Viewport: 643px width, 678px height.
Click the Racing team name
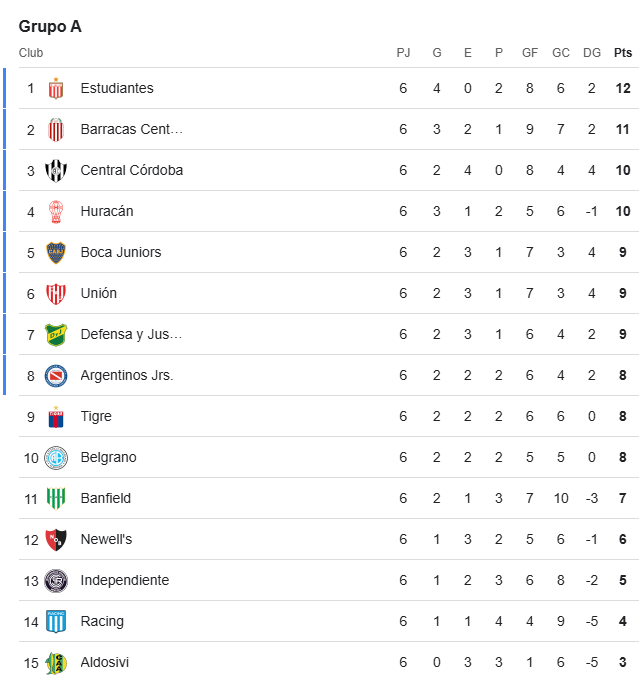(102, 621)
